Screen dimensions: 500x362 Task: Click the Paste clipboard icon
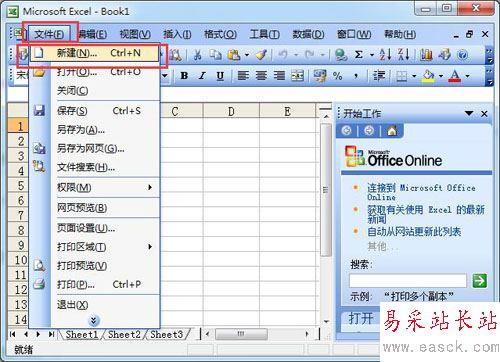coord(234,55)
